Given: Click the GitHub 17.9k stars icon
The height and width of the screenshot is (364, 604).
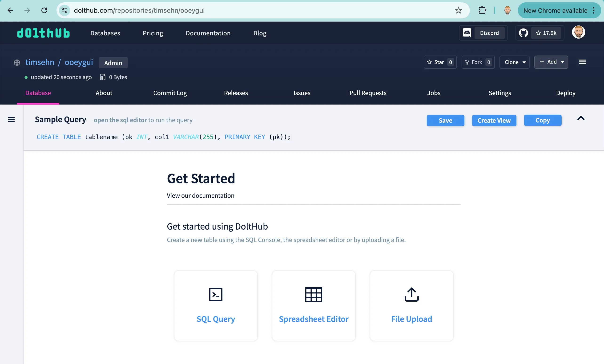Looking at the screenshot, I should pos(523,33).
